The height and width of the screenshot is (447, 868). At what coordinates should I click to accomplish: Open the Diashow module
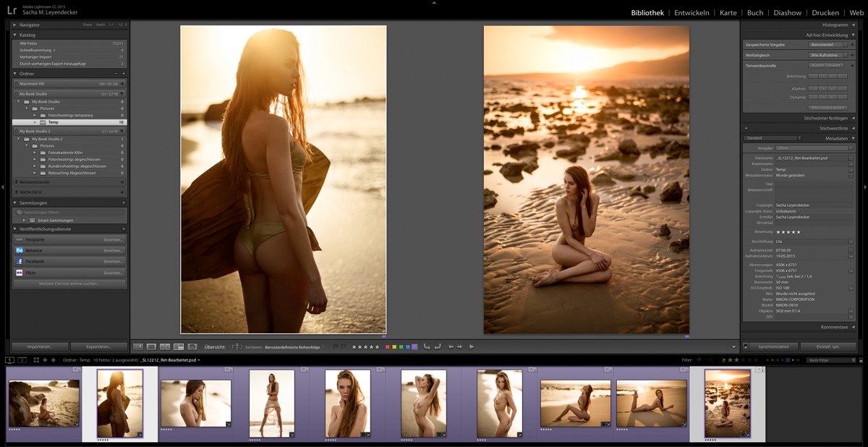[x=788, y=13]
